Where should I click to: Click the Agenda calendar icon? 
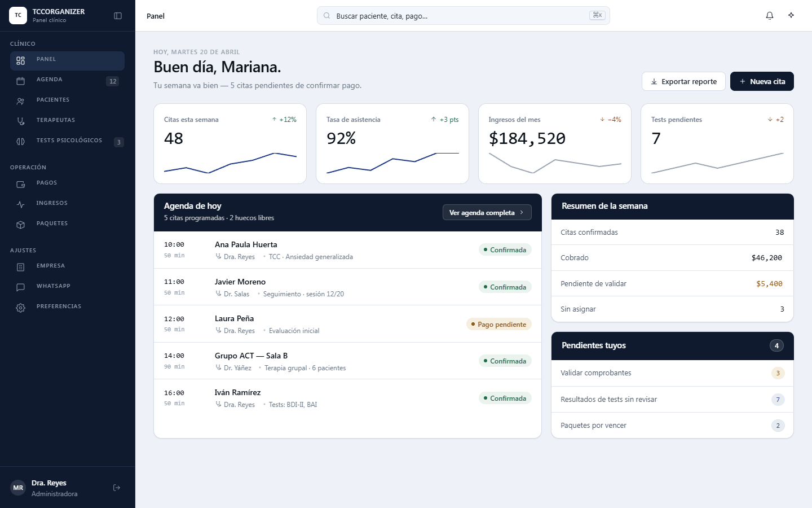click(x=21, y=81)
